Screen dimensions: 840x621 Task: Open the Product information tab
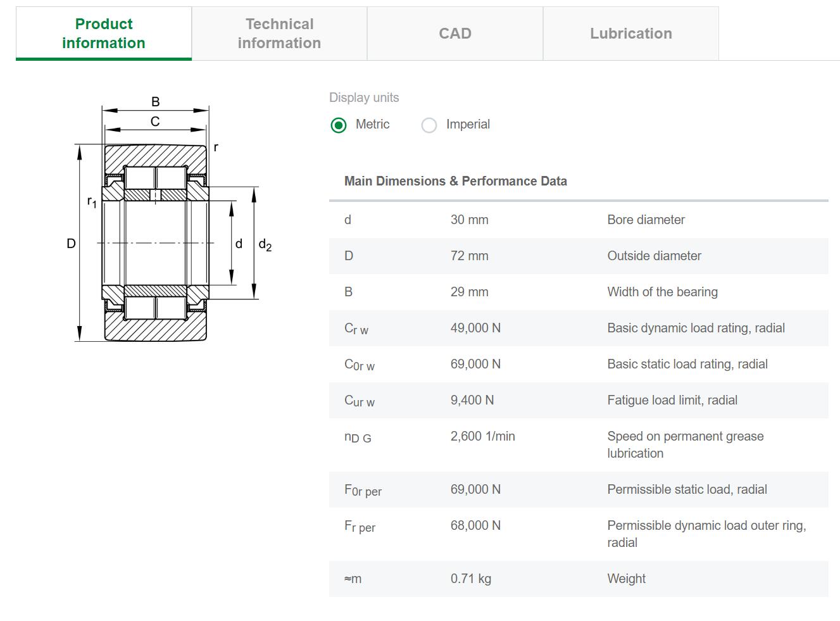pos(104,34)
